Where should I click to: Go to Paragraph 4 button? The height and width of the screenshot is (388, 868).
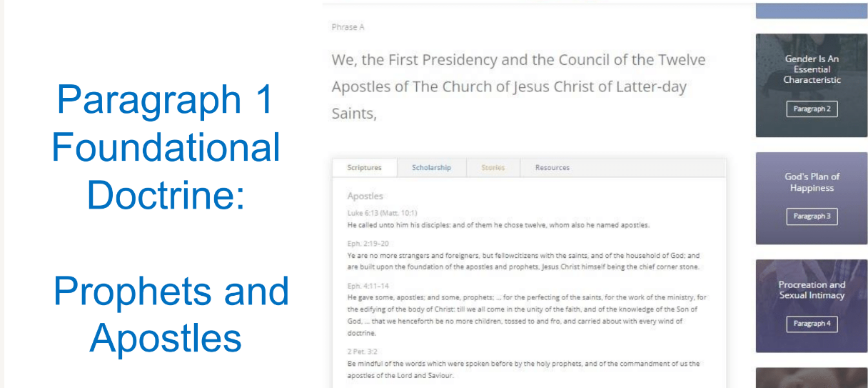tap(812, 324)
